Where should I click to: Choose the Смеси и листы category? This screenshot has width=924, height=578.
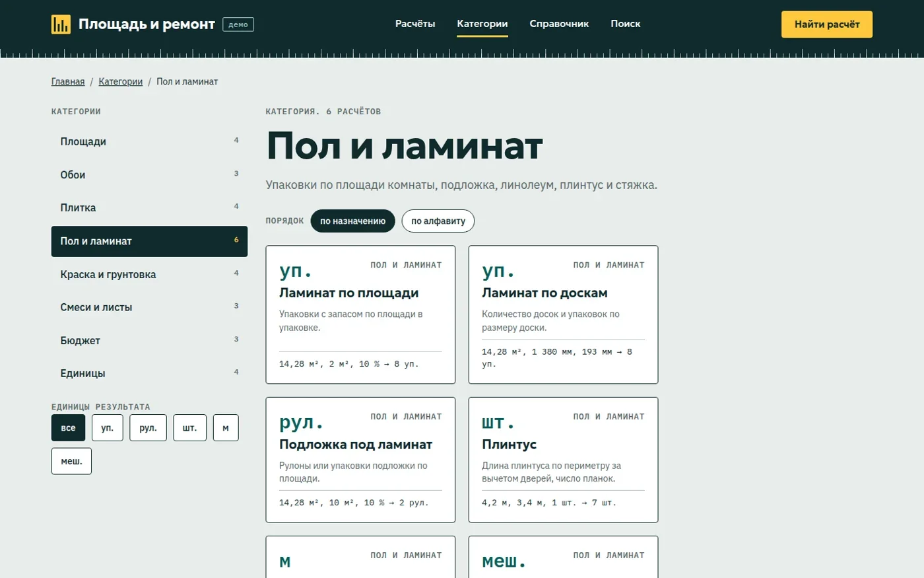coord(149,307)
